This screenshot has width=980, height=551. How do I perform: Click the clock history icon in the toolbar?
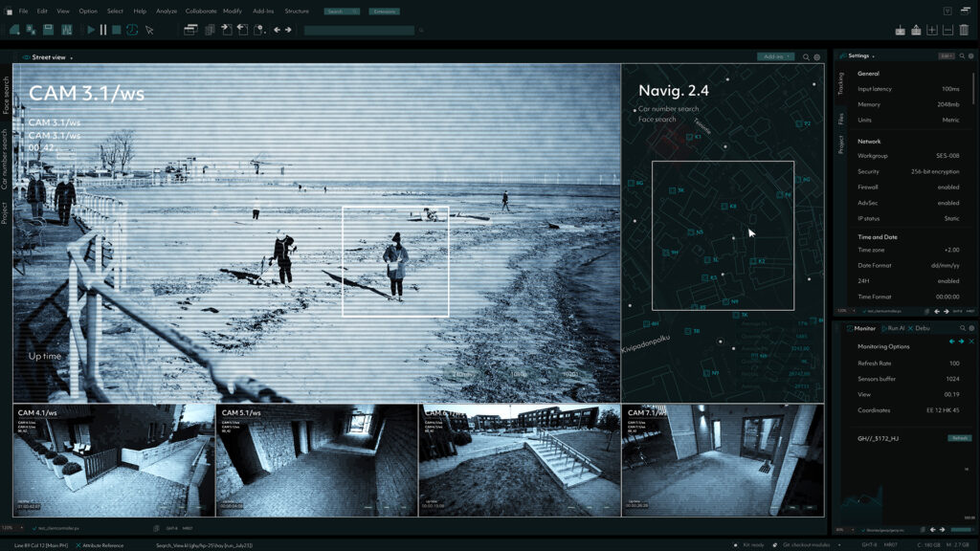click(132, 30)
